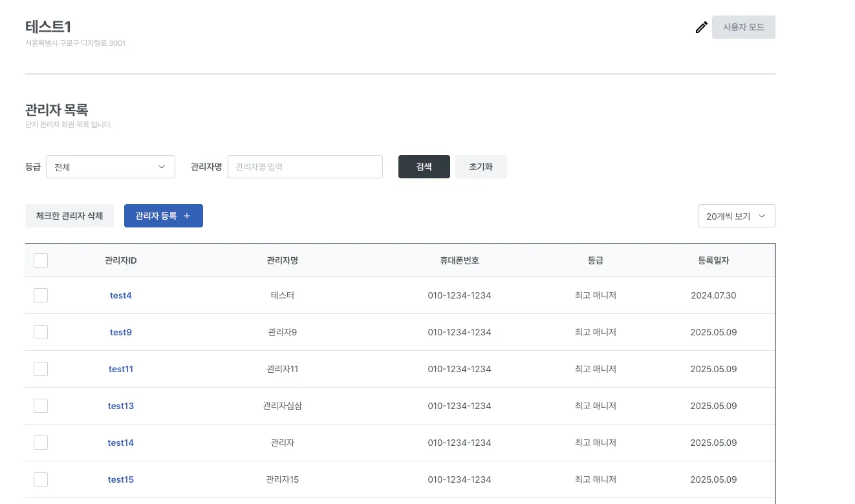This screenshot has width=855, height=504.
Task: Focus the 관리자명 입력 search field
Action: pyautogui.click(x=305, y=167)
